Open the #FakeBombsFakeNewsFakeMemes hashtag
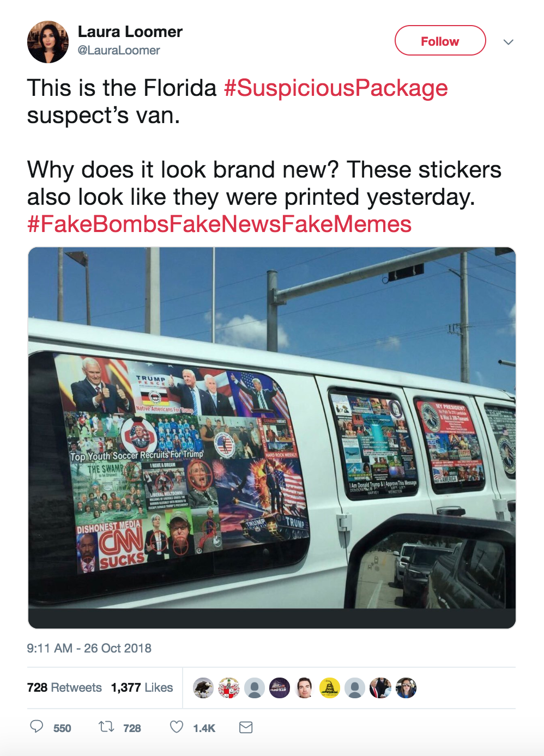The height and width of the screenshot is (756, 544). click(219, 224)
